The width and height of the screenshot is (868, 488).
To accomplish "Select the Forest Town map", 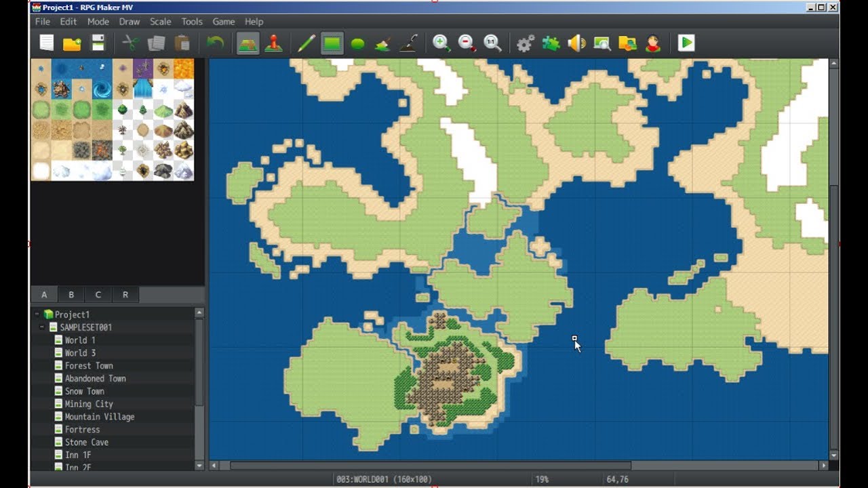I will pyautogui.click(x=89, y=366).
